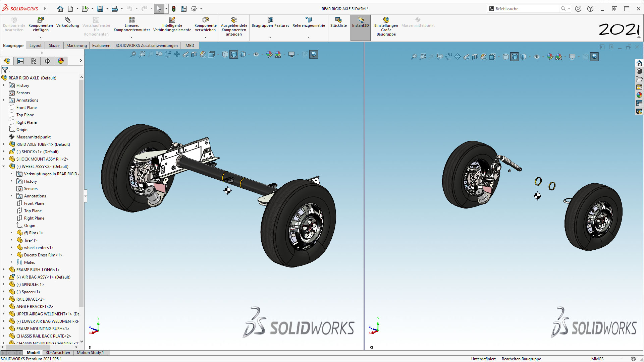Toggle RealView graphics in left viewport
Screen dimensions: 644x362
[x=314, y=54]
